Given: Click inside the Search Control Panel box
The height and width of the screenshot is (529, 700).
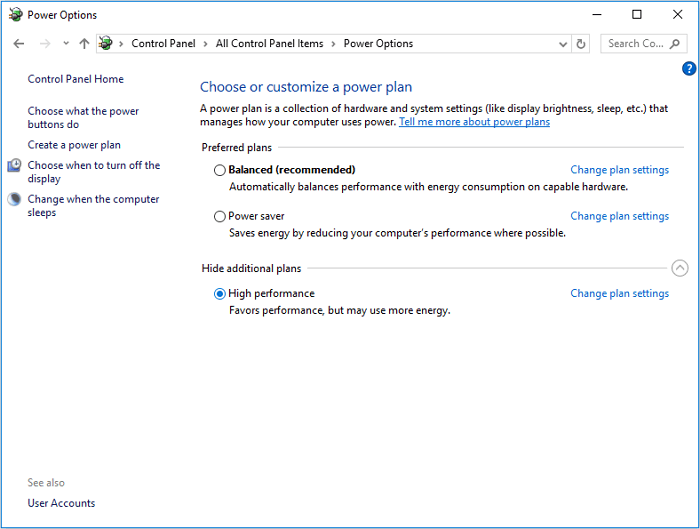Looking at the screenshot, I should pyautogui.click(x=636, y=44).
